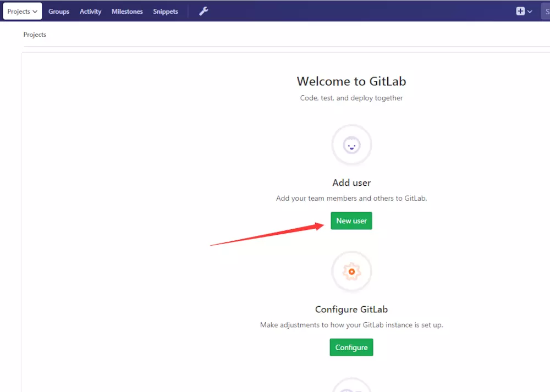Click the 'Code, test, and deploy together' subtitle

pyautogui.click(x=351, y=98)
